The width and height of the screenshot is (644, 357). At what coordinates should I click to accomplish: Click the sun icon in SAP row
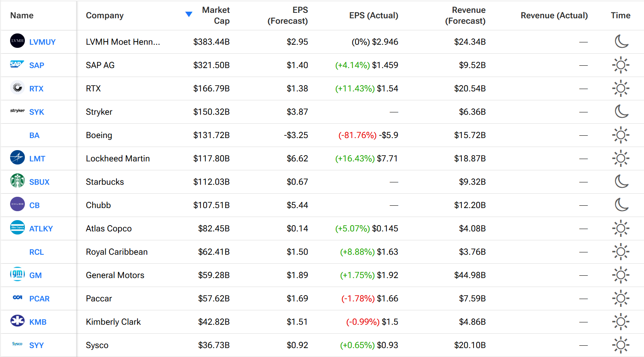click(x=621, y=65)
